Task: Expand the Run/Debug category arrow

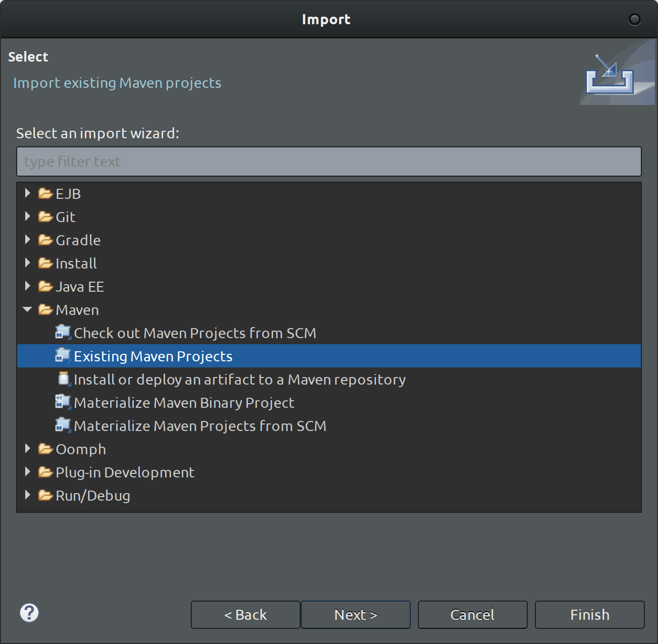Action: (28, 495)
